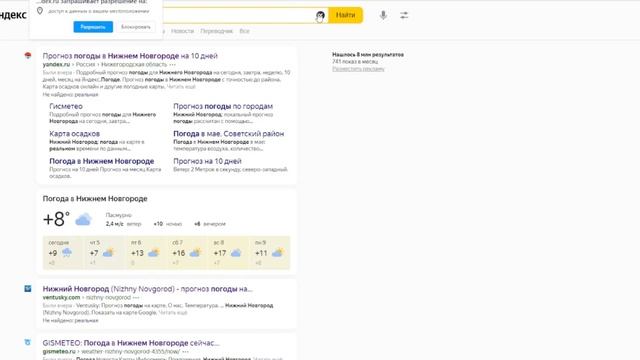This screenshot has height=360, width=640.
Task: Click the Блокировать button in location prompt
Action: [x=136, y=27]
